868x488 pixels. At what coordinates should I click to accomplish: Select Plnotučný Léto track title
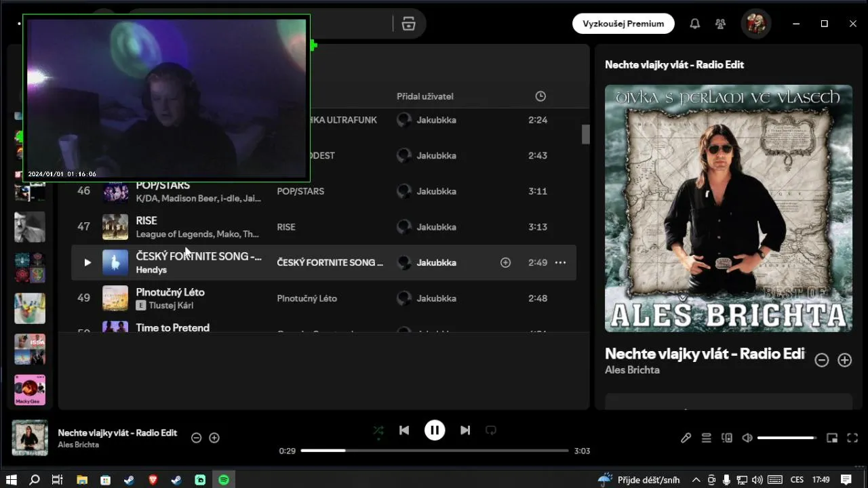click(170, 292)
